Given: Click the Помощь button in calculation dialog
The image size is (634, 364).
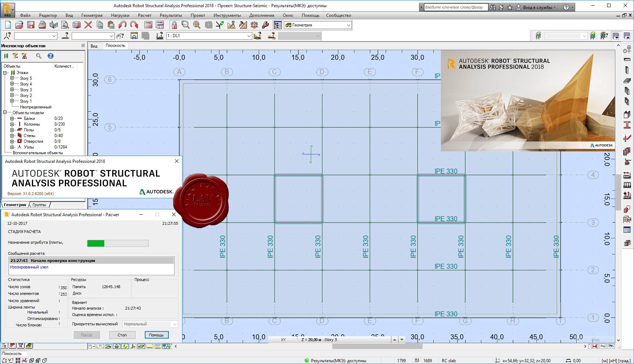Looking at the screenshot, I should pos(156,335).
